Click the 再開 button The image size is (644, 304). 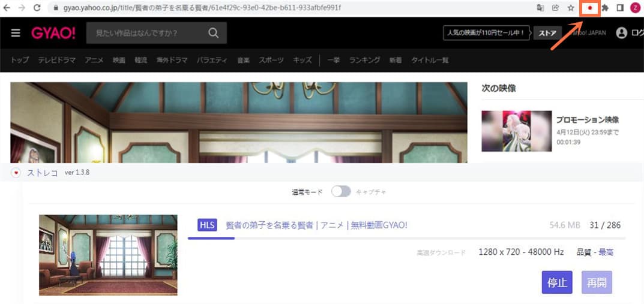click(x=597, y=282)
